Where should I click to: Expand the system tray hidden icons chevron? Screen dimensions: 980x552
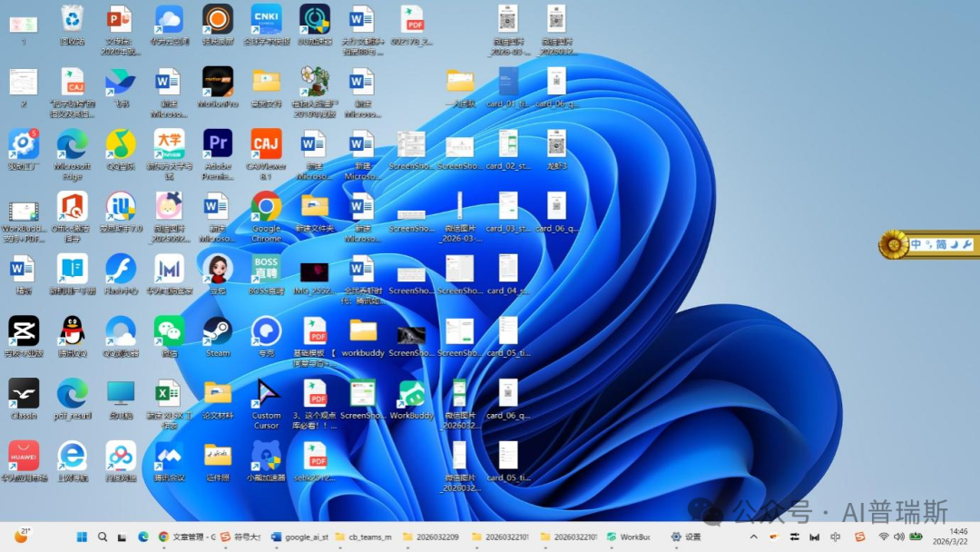(754, 537)
